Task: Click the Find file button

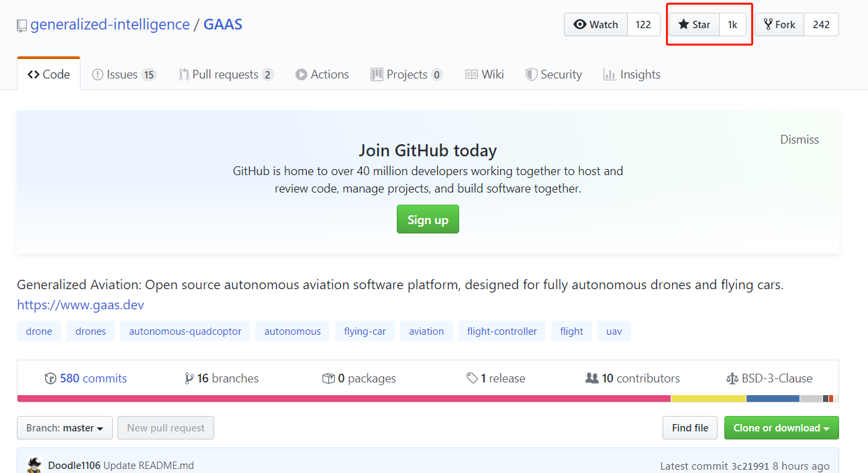Action: click(x=690, y=428)
